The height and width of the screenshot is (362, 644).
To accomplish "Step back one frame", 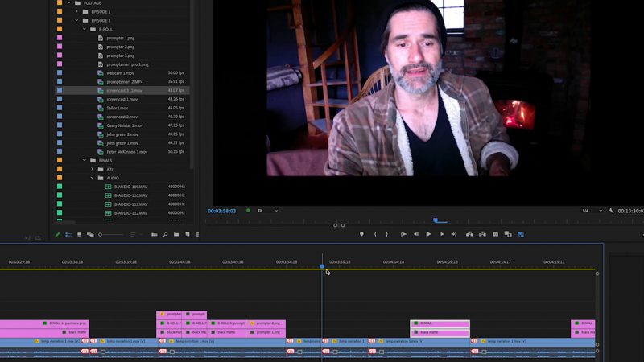I will (x=416, y=234).
